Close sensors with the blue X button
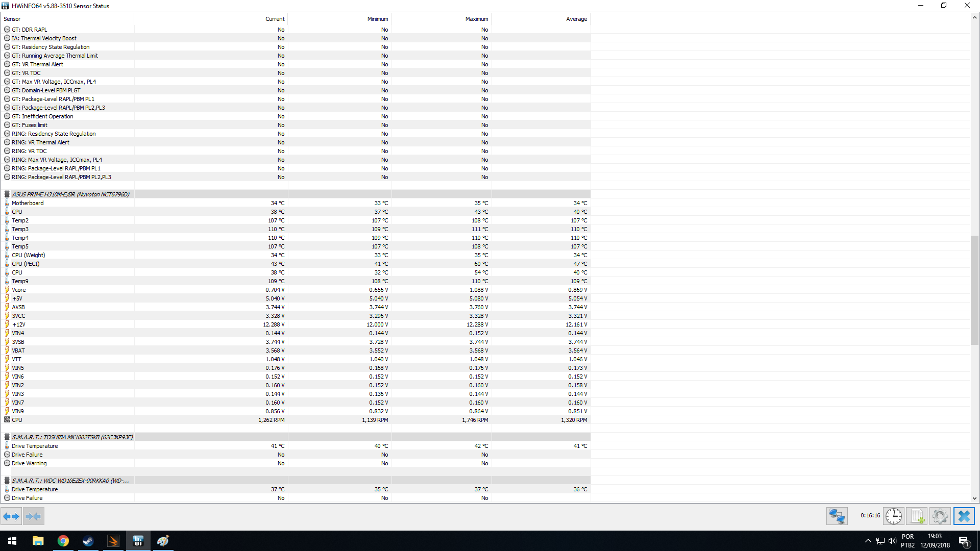 tap(964, 516)
